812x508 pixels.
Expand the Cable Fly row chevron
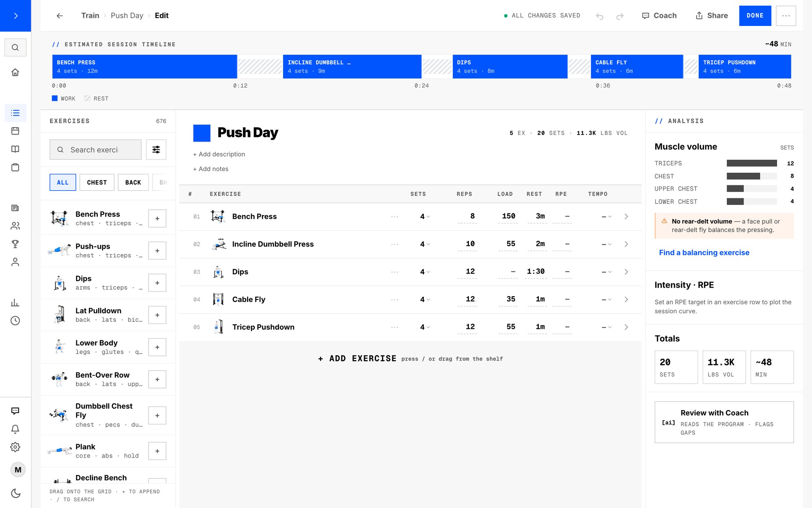click(626, 300)
